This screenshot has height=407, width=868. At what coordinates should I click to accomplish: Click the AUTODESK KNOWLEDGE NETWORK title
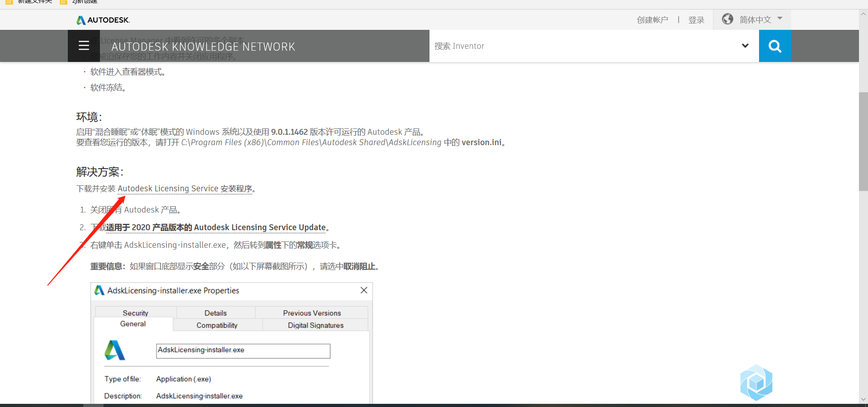click(x=203, y=47)
